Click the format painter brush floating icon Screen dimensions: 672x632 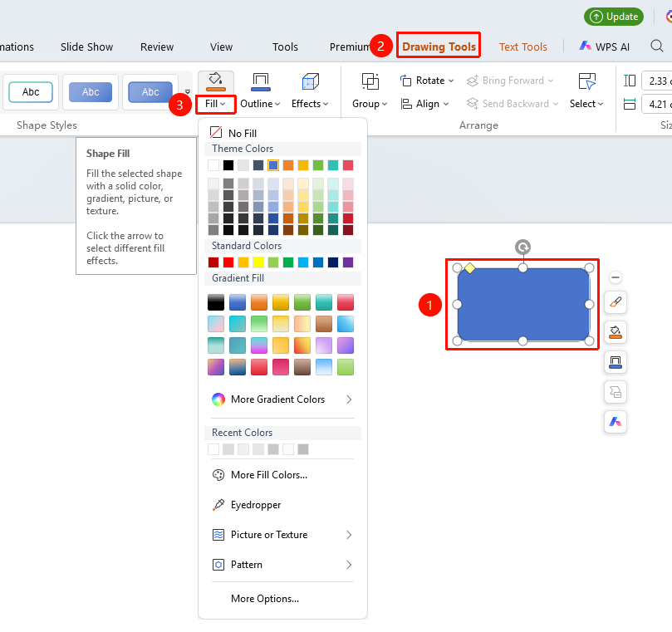[616, 302]
